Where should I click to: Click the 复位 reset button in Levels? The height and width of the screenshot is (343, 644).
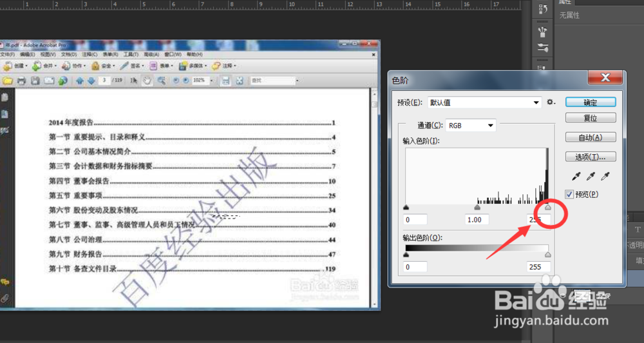[591, 117]
